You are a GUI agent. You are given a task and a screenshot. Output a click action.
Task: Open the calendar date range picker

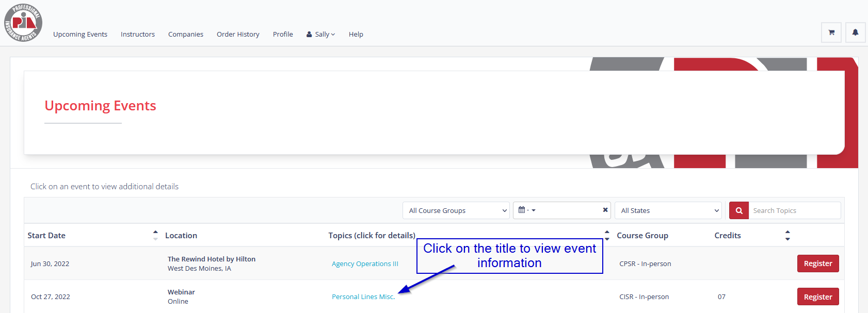527,210
